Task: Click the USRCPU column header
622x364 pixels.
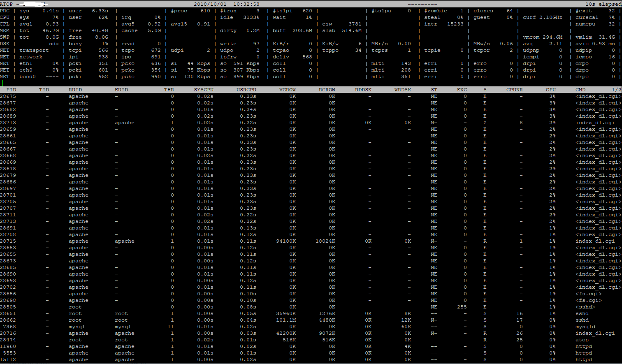Action: [246, 90]
